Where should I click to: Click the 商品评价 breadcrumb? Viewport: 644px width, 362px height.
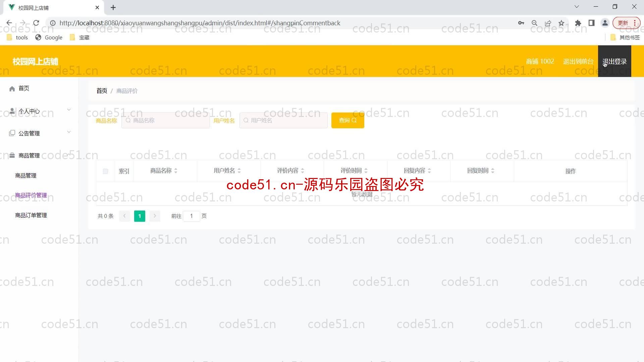click(x=127, y=91)
